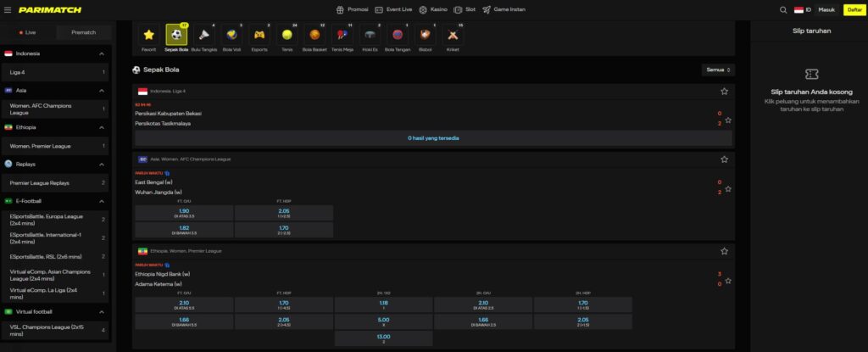868x352 pixels.
Task: Select East Bengal over 3.5 odds 1.90
Action: pyautogui.click(x=184, y=213)
